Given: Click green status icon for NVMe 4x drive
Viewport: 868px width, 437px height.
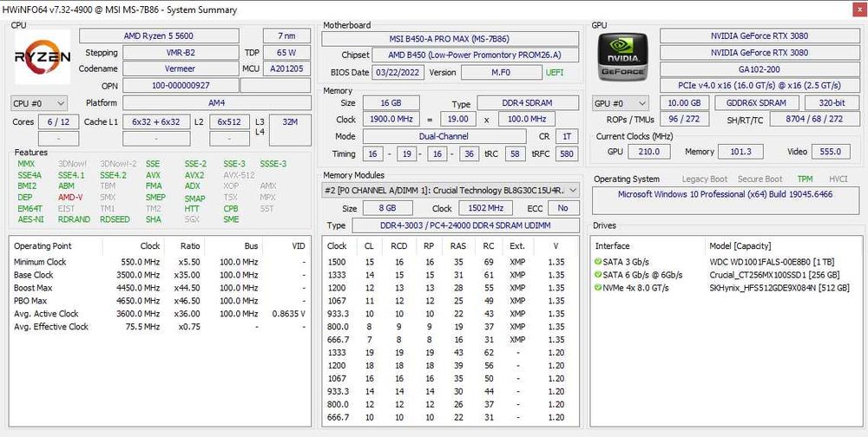Looking at the screenshot, I should click(598, 288).
